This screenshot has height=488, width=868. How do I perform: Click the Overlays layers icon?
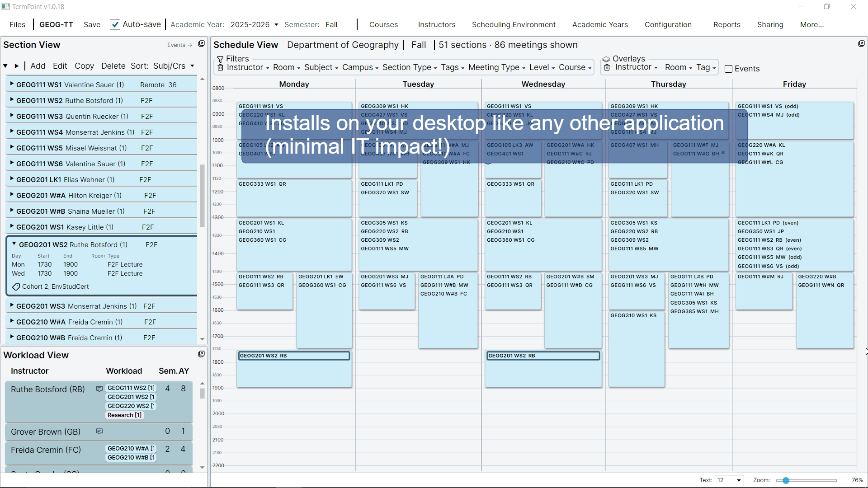606,59
